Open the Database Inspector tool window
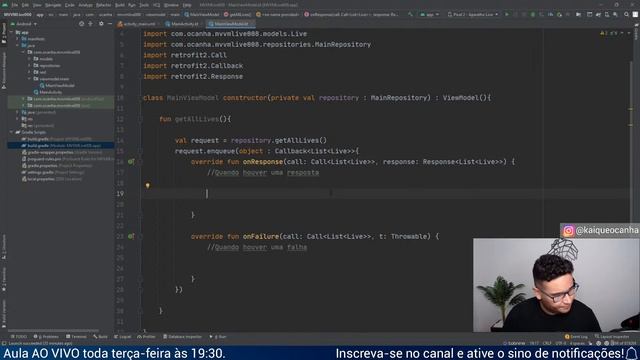Screen dimensions: 640x360 [x=182, y=337]
